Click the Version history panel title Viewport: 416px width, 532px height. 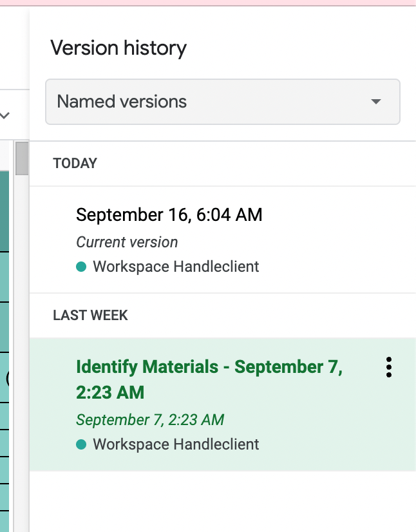[x=118, y=48]
